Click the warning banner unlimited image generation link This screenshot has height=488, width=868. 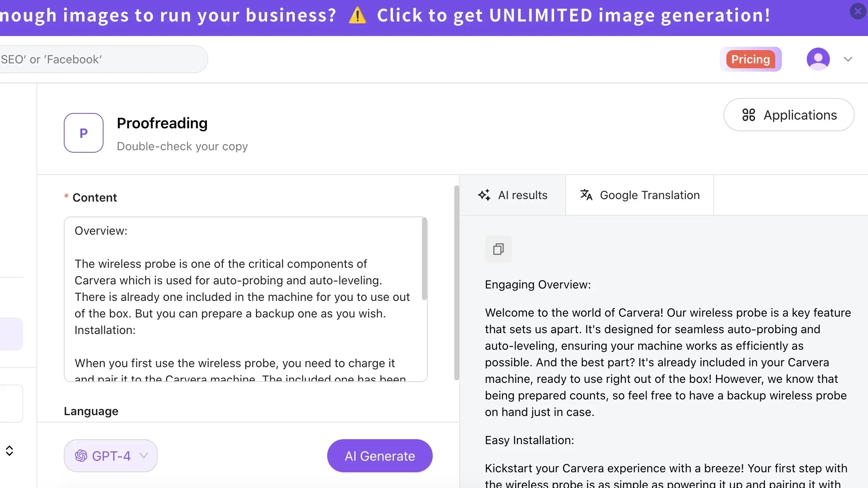click(574, 16)
